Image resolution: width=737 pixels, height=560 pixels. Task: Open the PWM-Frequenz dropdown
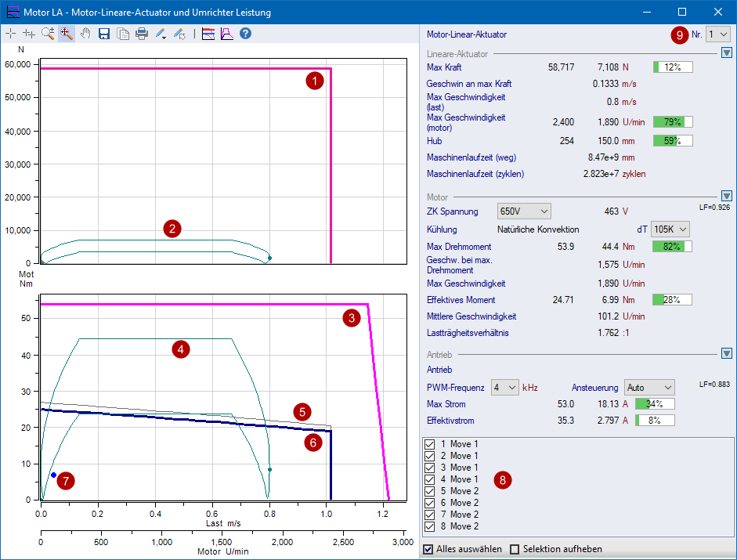click(x=505, y=387)
